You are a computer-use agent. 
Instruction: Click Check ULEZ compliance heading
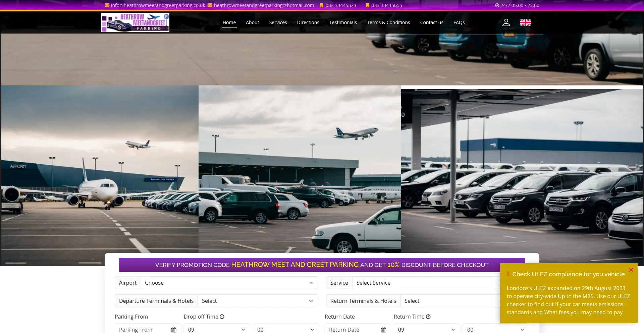coord(568,274)
